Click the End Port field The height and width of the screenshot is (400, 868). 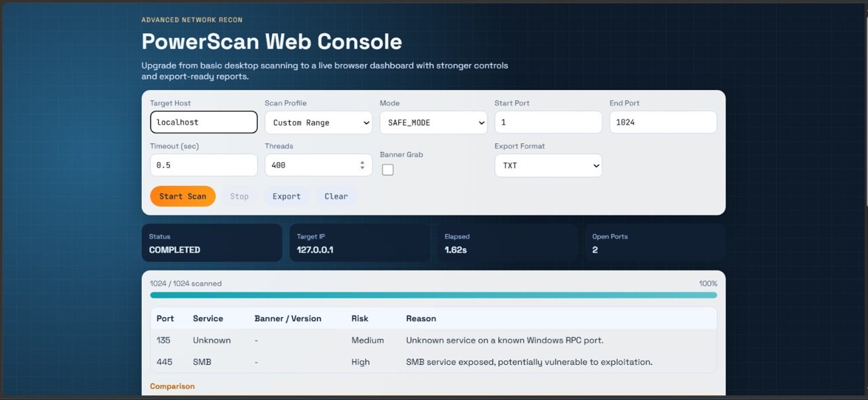pyautogui.click(x=663, y=122)
